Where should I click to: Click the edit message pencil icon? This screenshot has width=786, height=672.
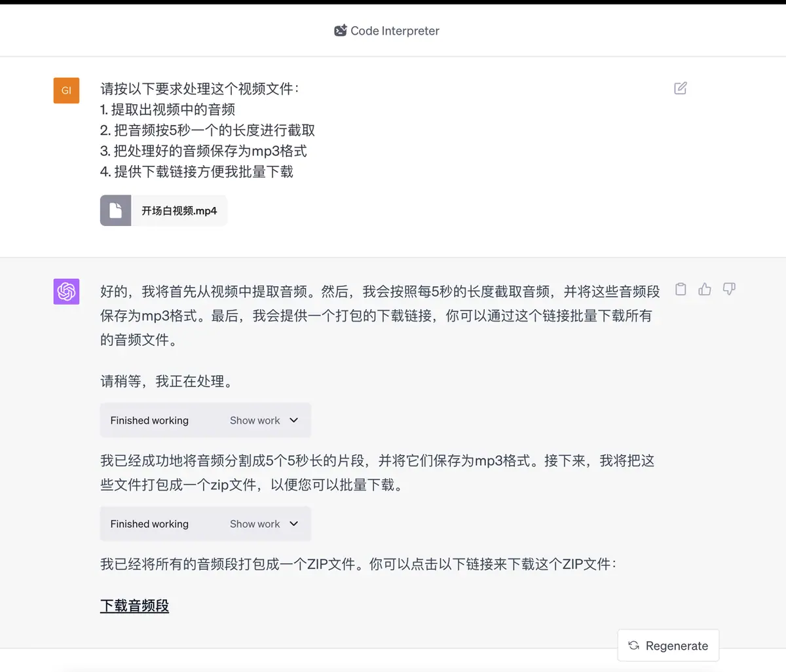[x=681, y=88]
